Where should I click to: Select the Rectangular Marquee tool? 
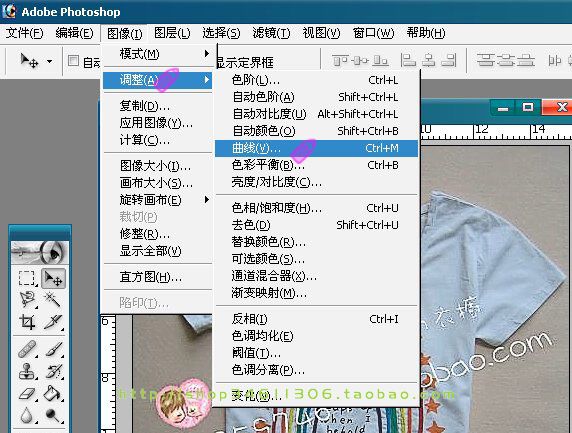[x=27, y=278]
